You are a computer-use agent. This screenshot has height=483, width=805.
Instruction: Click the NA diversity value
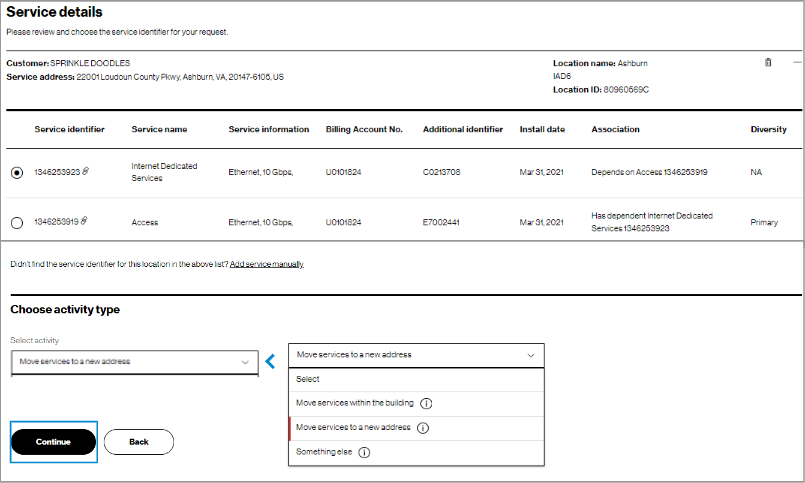pyautogui.click(x=756, y=172)
